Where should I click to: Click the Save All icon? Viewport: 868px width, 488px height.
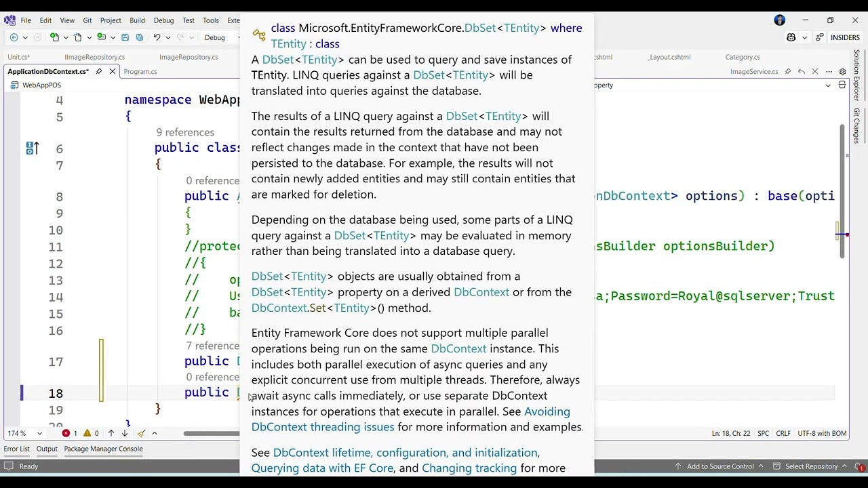tap(140, 37)
